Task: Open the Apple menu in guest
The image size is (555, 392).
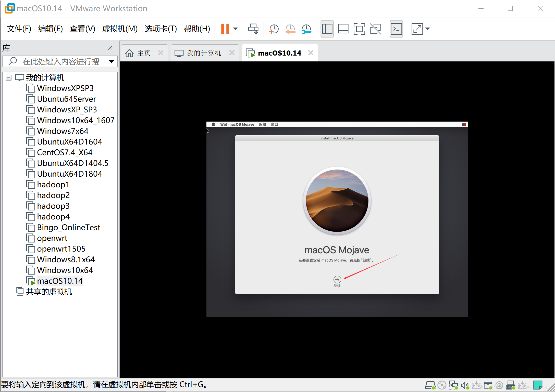Action: point(213,124)
